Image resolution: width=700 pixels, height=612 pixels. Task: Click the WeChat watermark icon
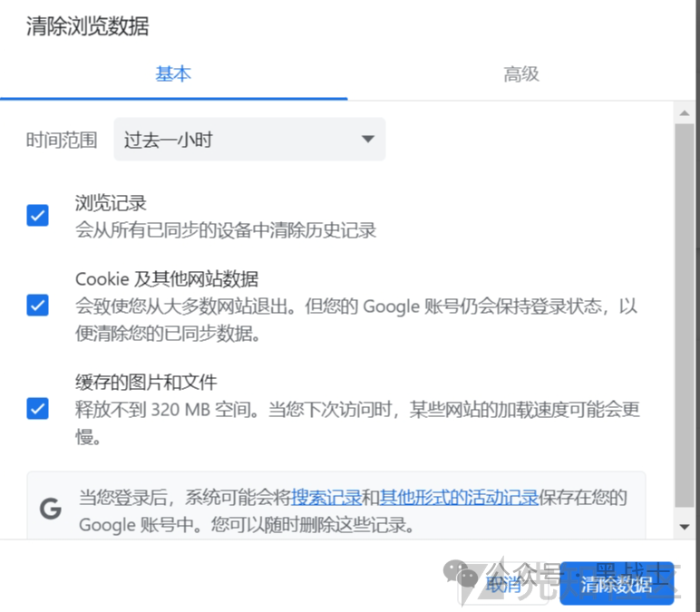pos(465,574)
